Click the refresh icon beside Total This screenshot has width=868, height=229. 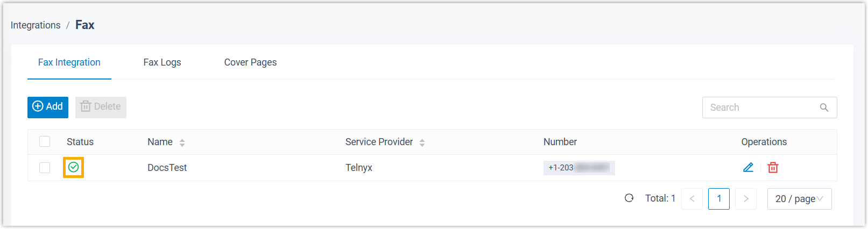[x=629, y=198]
